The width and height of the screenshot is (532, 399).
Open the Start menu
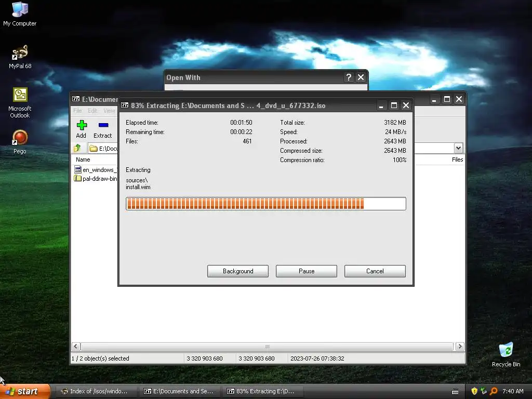tap(25, 391)
